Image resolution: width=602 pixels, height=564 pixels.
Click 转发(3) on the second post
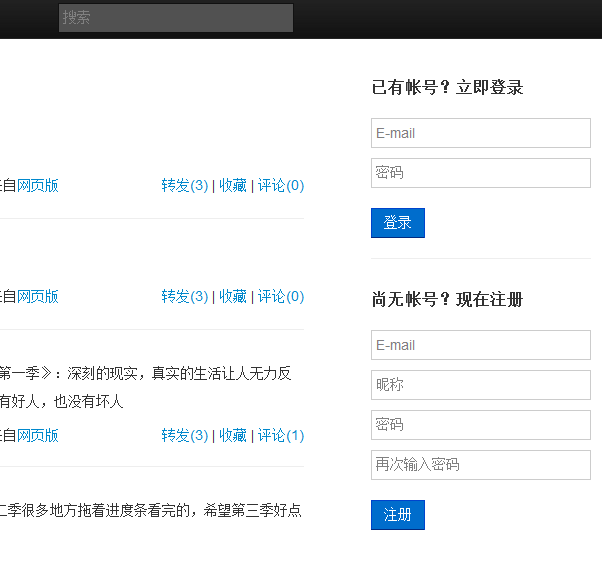[184, 296]
